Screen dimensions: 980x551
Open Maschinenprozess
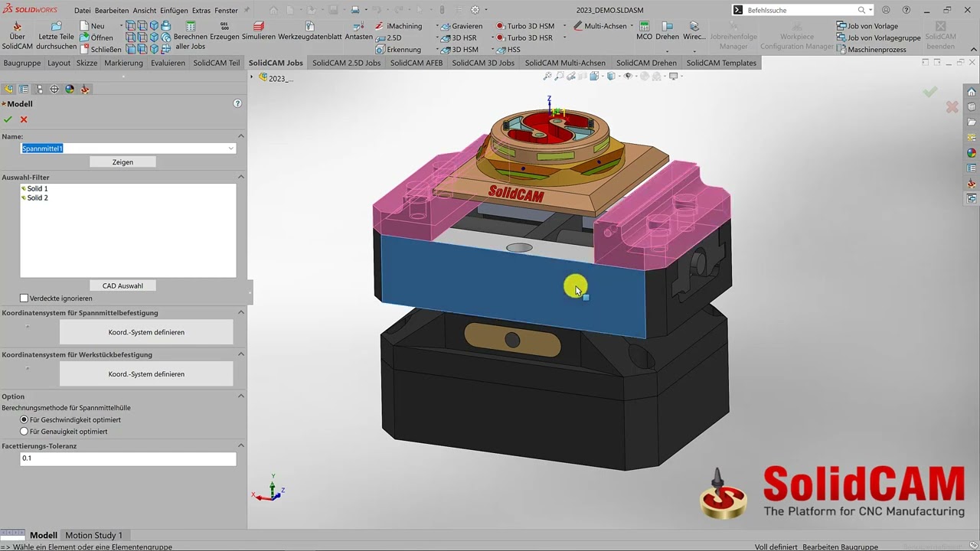click(871, 50)
